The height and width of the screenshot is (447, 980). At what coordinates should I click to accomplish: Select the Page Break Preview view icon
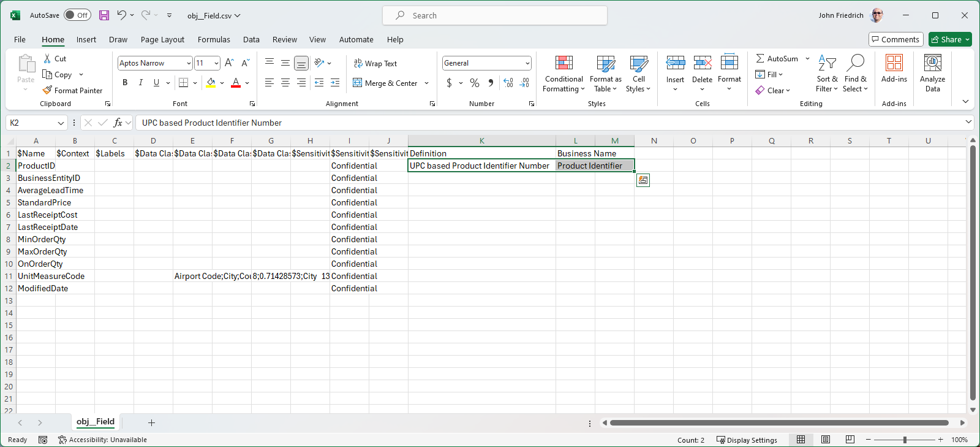[850, 440]
